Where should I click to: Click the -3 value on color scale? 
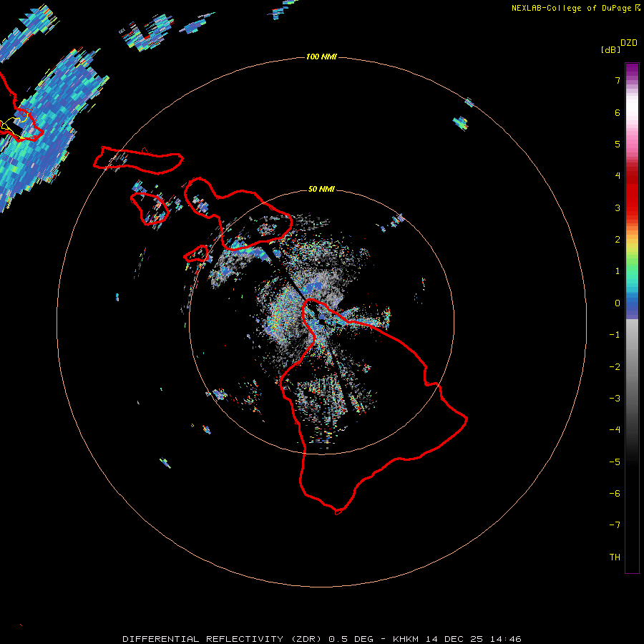[x=615, y=399]
